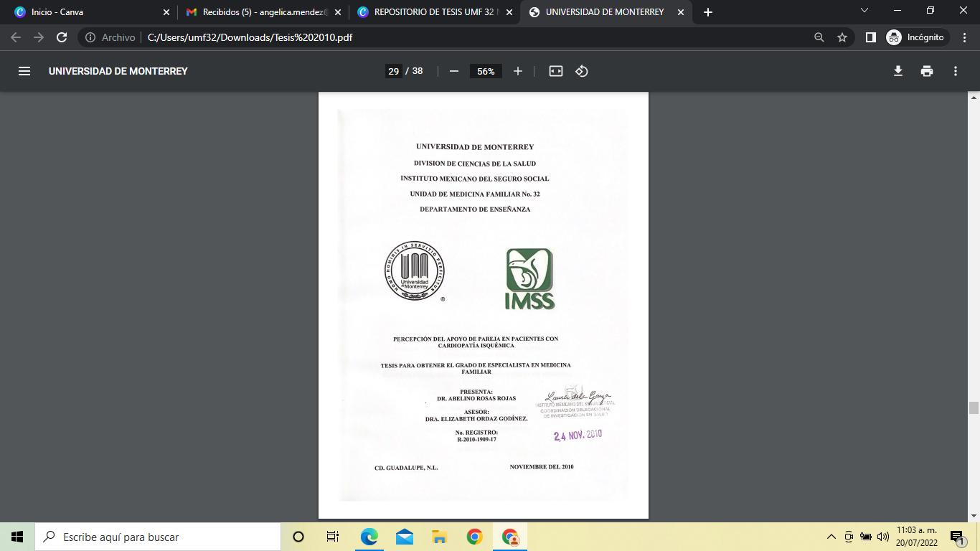The image size is (980, 551).
Task: Bookmark this page with the star icon
Action: (842, 37)
